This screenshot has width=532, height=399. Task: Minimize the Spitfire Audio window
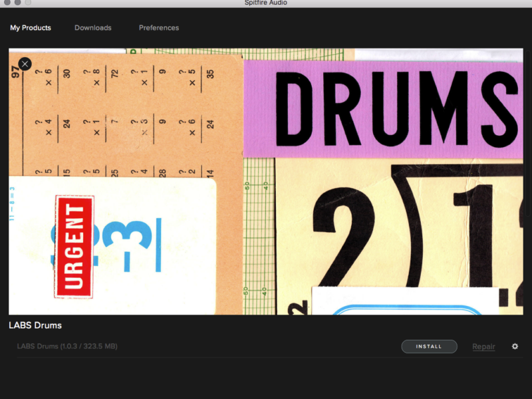pos(17,3)
